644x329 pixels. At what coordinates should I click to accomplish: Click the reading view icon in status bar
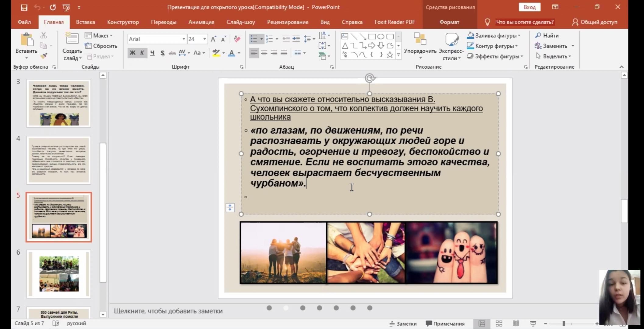516,324
